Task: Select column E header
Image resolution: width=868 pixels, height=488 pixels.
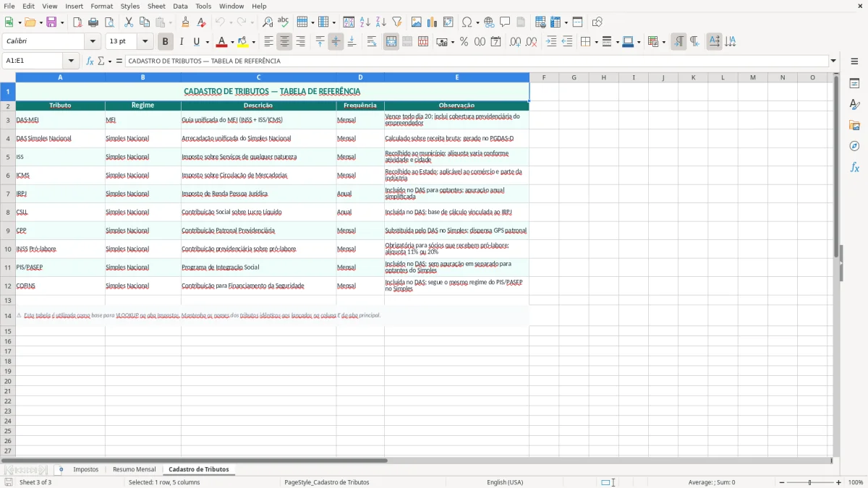Action: [x=457, y=77]
